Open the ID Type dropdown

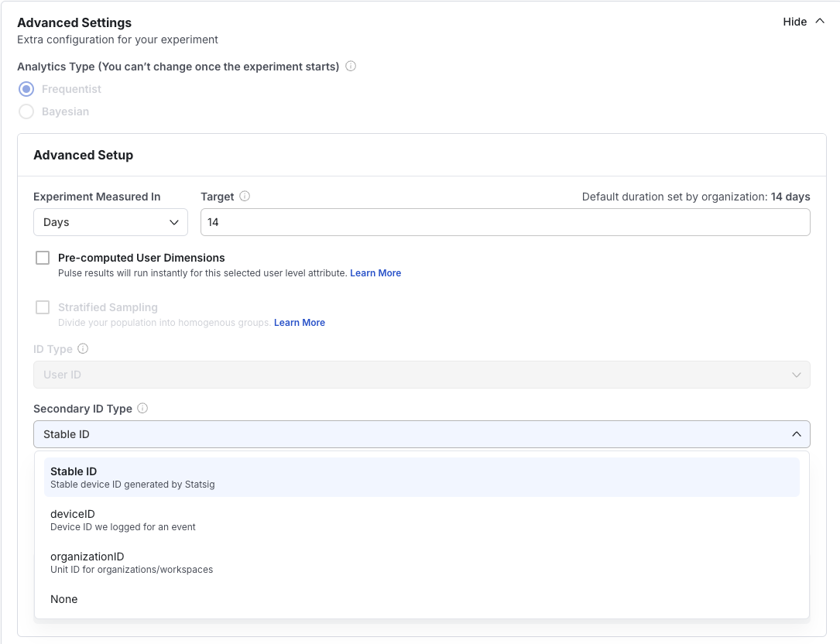[x=422, y=375]
